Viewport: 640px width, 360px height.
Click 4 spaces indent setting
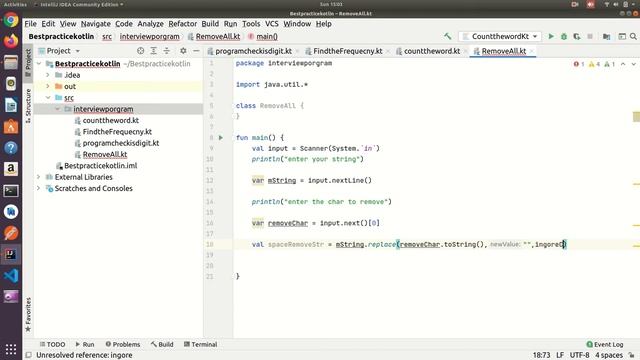point(609,355)
